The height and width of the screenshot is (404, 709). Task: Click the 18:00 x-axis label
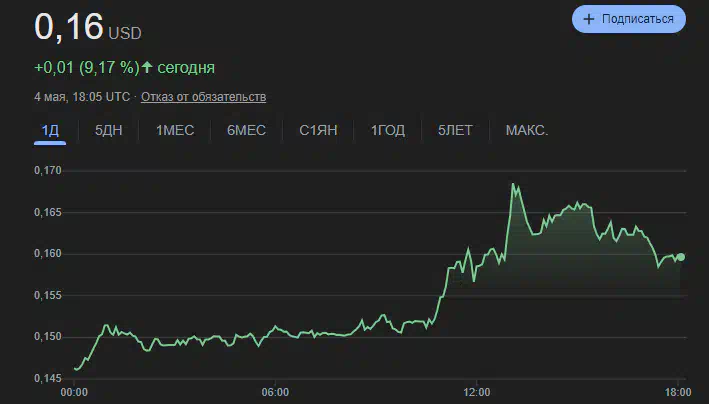tap(678, 392)
